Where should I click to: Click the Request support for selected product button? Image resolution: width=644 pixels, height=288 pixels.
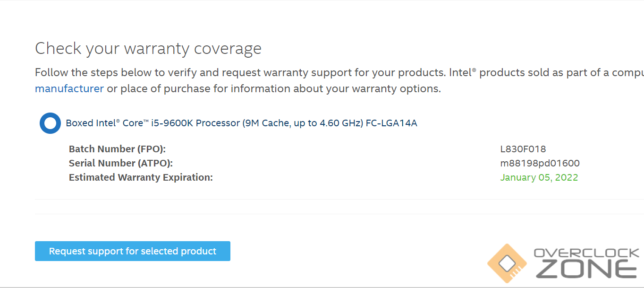click(x=133, y=251)
